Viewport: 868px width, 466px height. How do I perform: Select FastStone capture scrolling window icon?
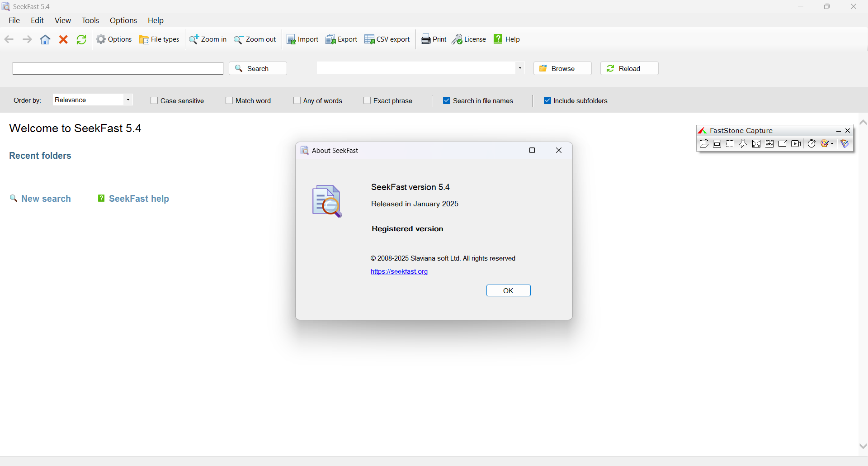point(769,144)
